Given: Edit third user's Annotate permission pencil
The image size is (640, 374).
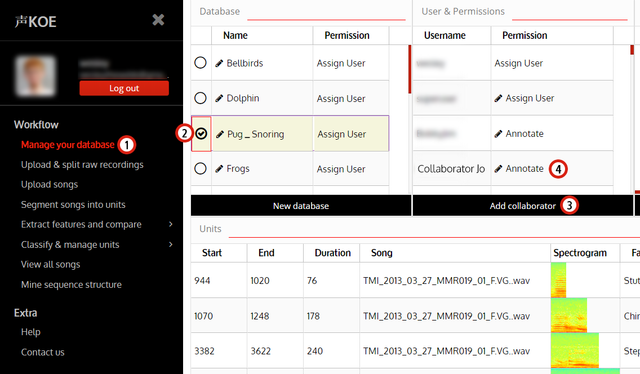Looking at the screenshot, I should (498, 134).
